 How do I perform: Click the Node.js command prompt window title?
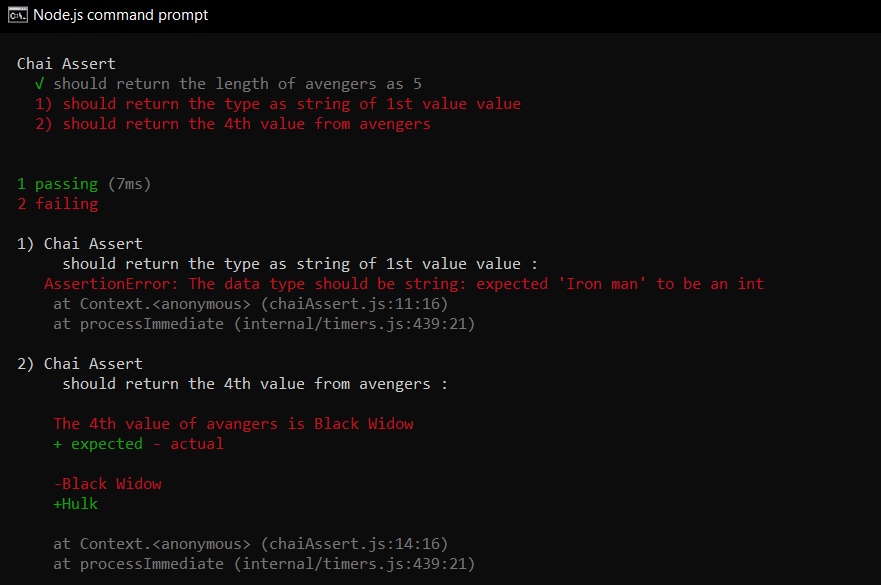tap(121, 15)
